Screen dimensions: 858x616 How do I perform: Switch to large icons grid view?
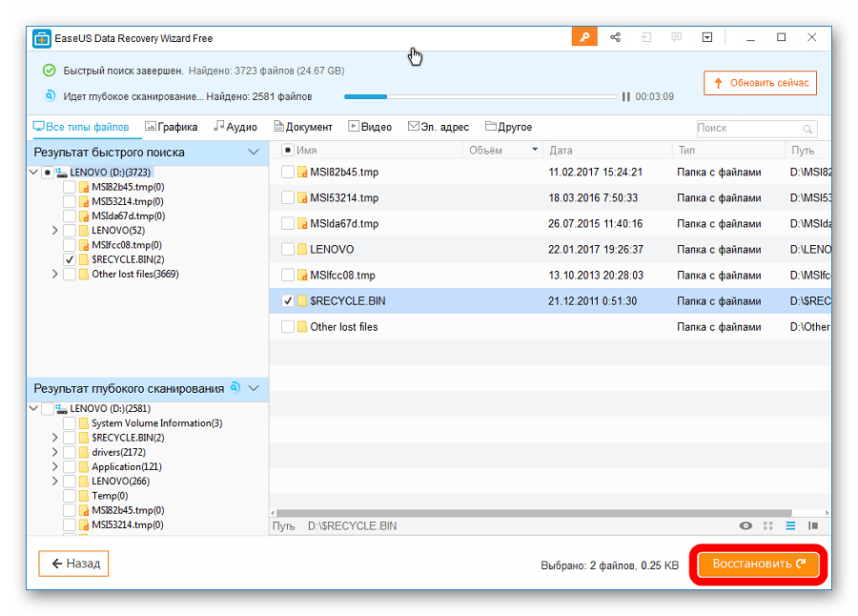pyautogui.click(x=768, y=525)
